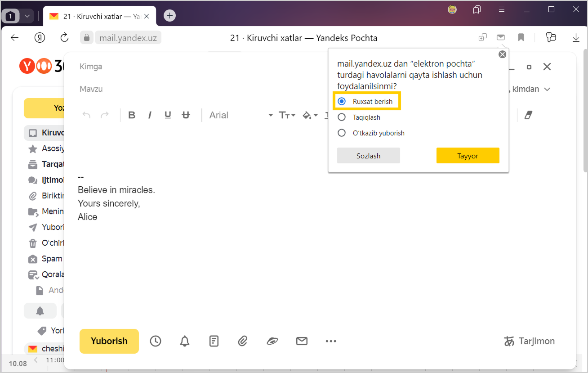Select the O'tkazib yuborish radio option
This screenshot has height=373, width=588.
click(x=342, y=133)
